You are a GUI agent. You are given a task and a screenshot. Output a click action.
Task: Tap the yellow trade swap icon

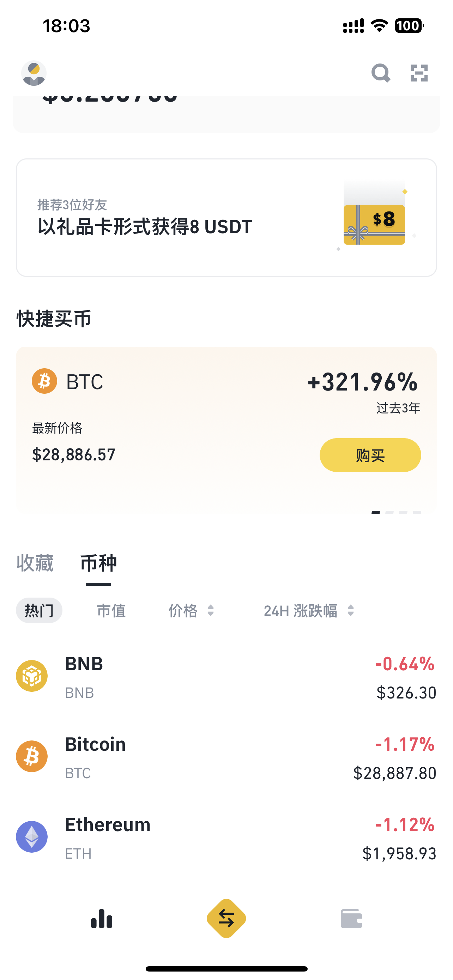[226, 918]
